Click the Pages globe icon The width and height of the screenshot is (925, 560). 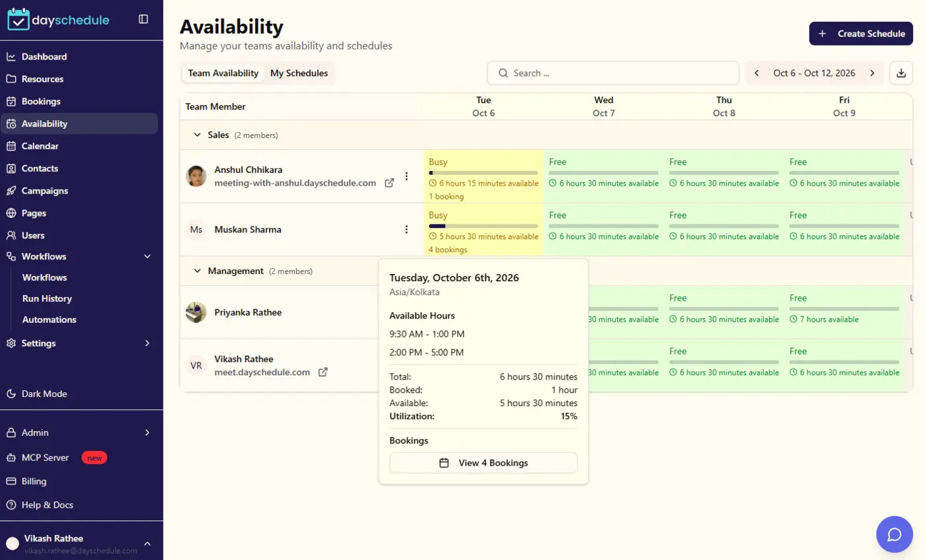[x=11, y=213]
